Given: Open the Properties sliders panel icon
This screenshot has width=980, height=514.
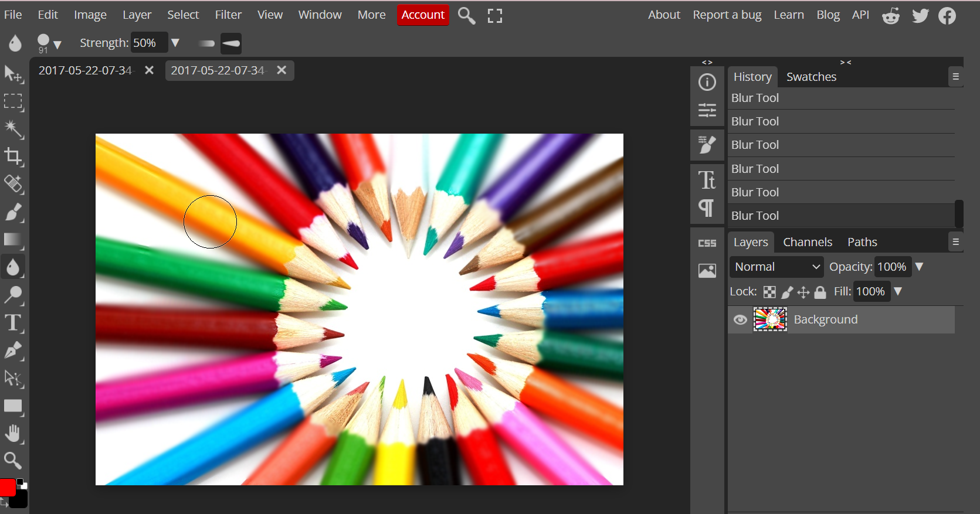Looking at the screenshot, I should [x=707, y=110].
